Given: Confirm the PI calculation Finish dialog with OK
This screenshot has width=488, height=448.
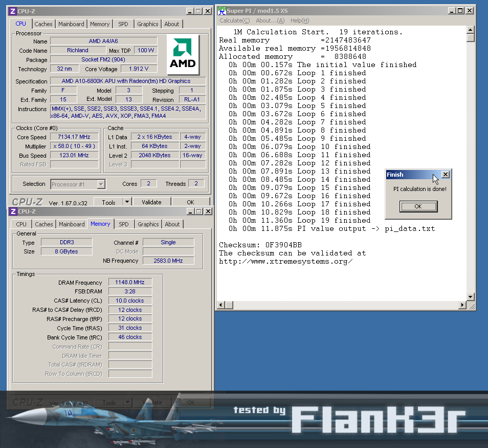Looking at the screenshot, I should [x=418, y=206].
